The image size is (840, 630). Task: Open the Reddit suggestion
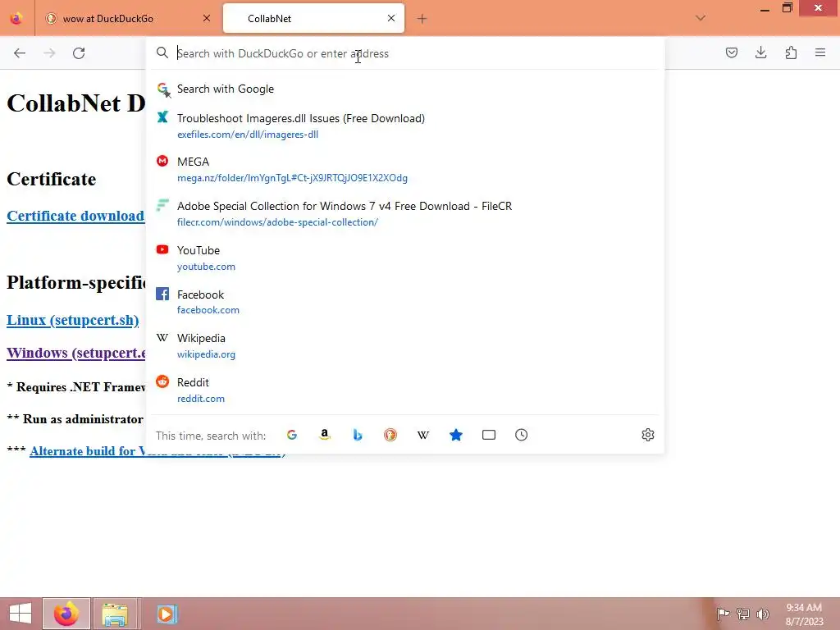point(405,390)
